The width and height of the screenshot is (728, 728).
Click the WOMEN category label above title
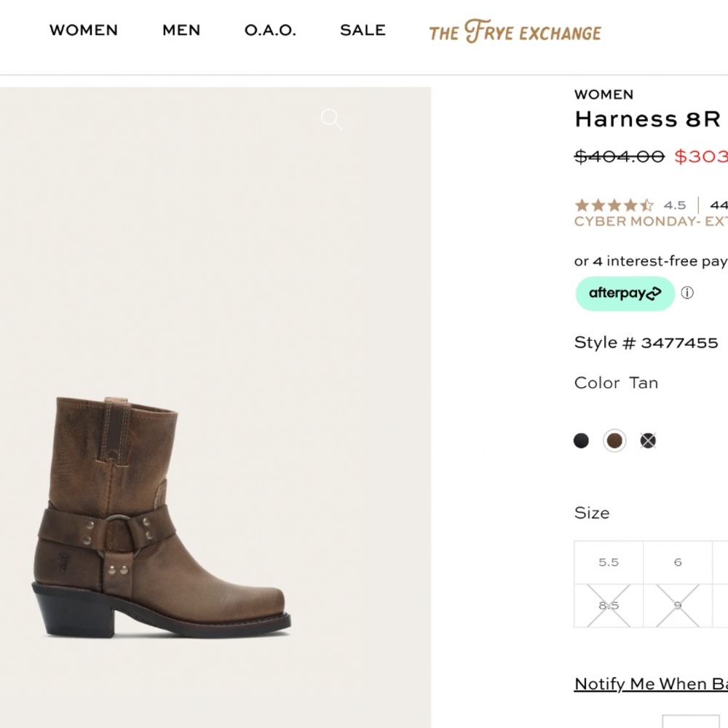click(x=604, y=94)
